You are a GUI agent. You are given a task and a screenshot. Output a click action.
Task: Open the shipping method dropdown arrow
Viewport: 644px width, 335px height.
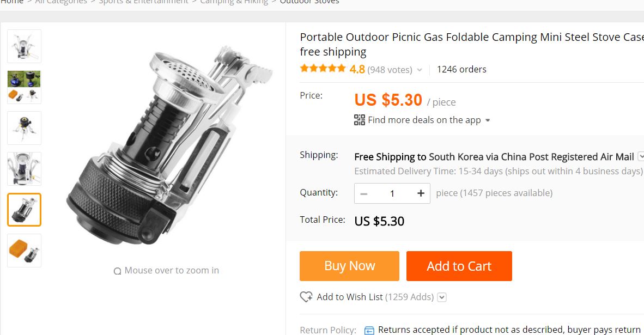pos(641,156)
